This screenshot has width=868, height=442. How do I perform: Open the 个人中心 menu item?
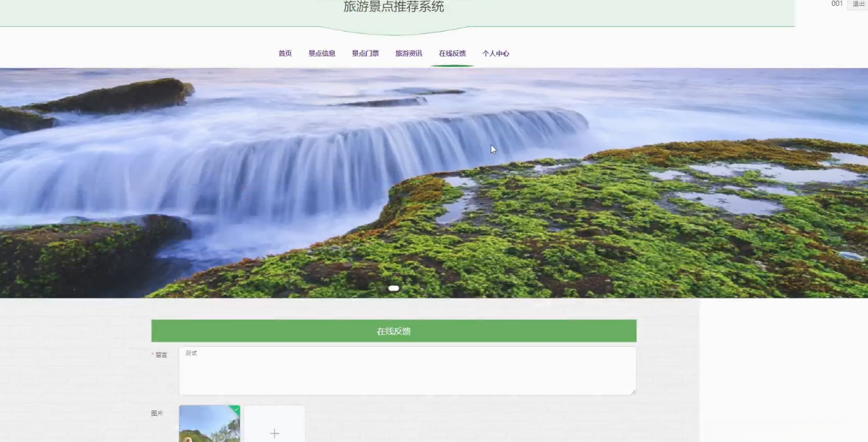pyautogui.click(x=496, y=54)
